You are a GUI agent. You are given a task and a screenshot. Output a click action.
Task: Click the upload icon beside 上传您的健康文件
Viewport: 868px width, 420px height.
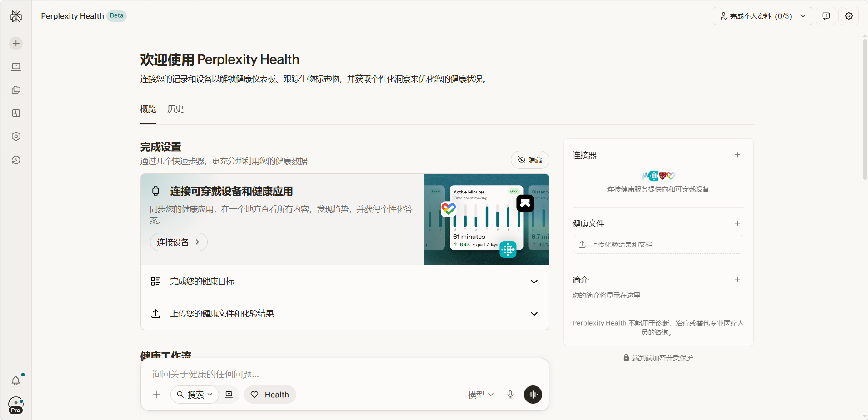click(x=155, y=314)
